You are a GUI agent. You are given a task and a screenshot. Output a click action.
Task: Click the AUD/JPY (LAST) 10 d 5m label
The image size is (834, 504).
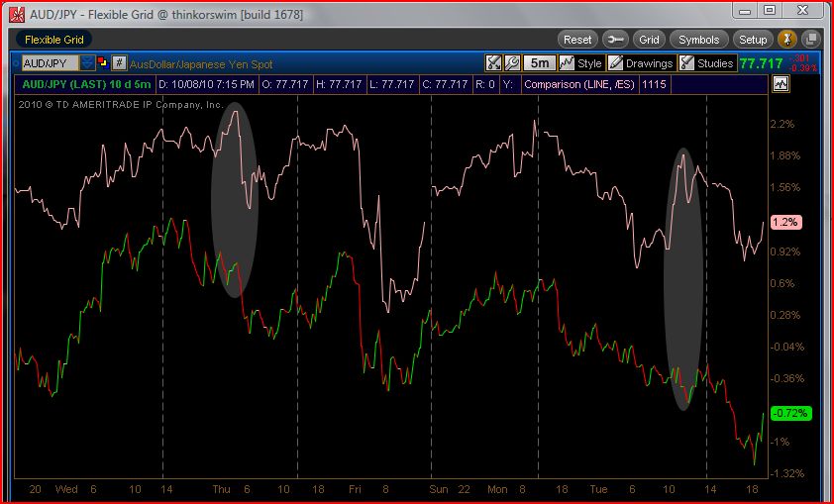pos(86,84)
